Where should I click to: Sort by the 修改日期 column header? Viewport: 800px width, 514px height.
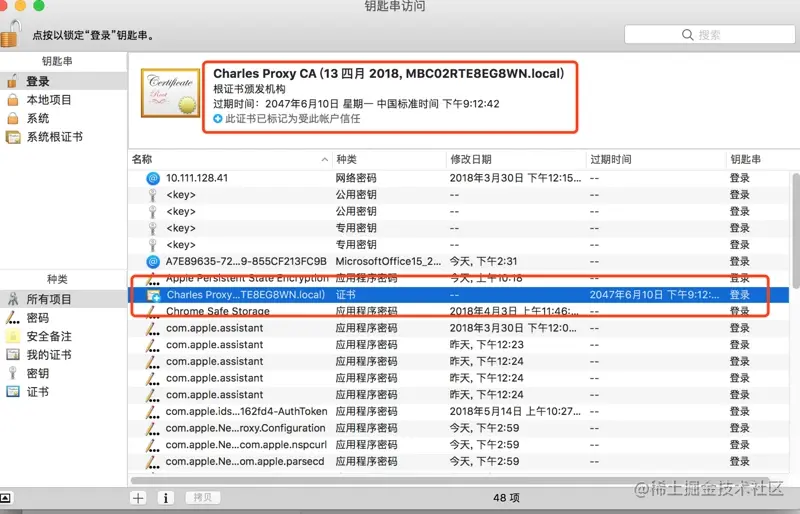[517, 159]
